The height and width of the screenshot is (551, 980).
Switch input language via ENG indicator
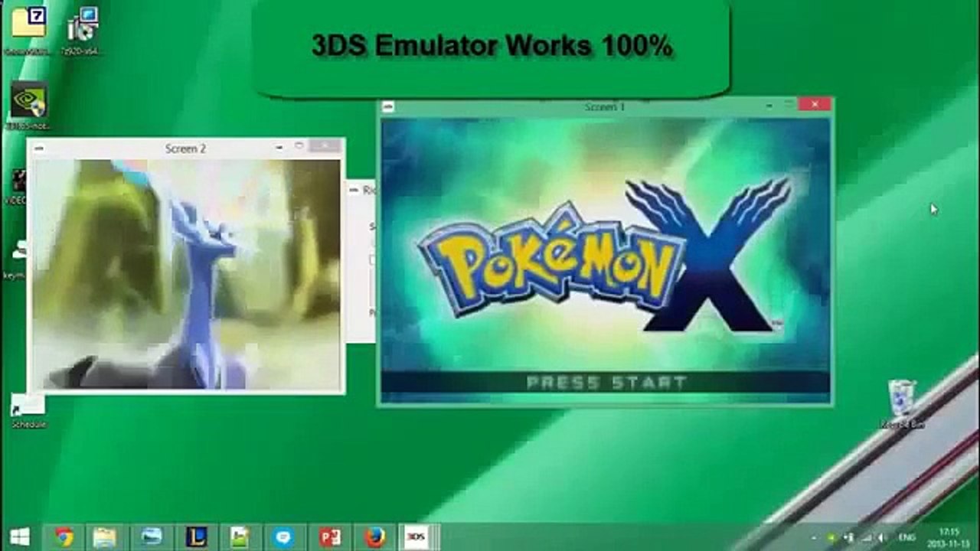tap(906, 538)
